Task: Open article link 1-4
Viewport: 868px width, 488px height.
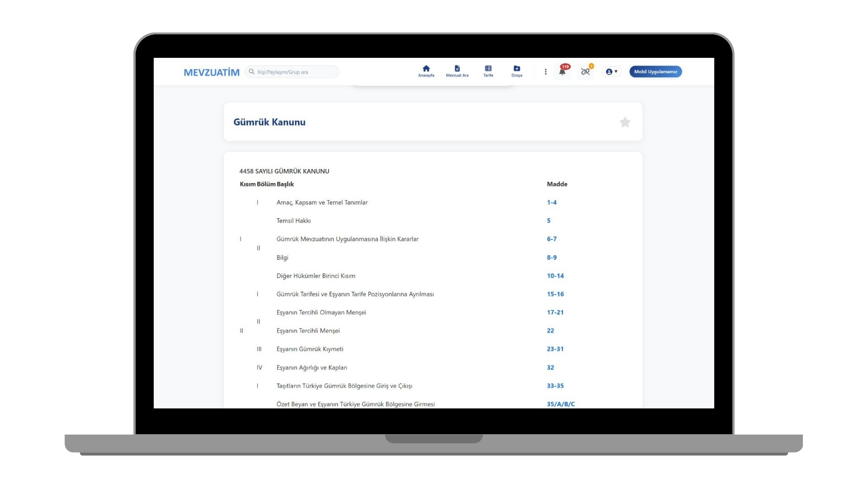Action: [552, 202]
